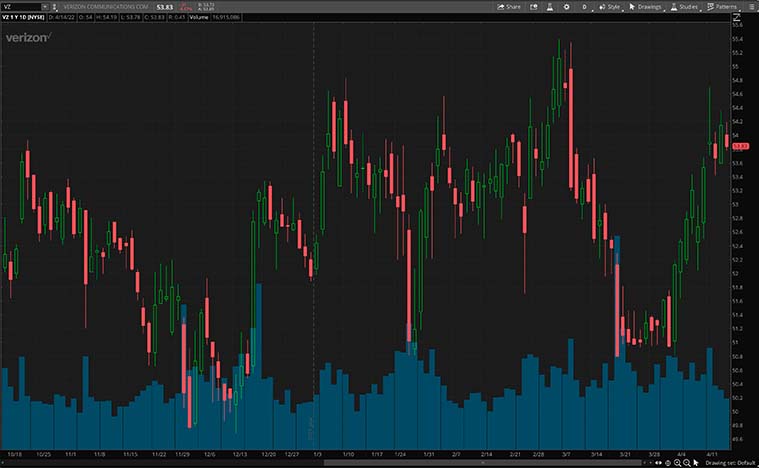Screen dimensions: 759x468
Task: Click the red 53.83 price label on axis
Action: [x=741, y=146]
